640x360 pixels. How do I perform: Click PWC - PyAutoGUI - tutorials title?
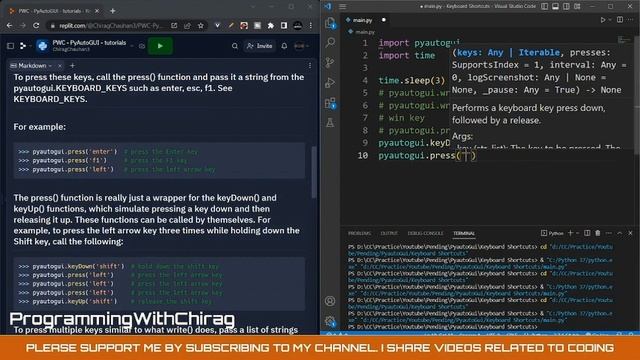(89, 43)
